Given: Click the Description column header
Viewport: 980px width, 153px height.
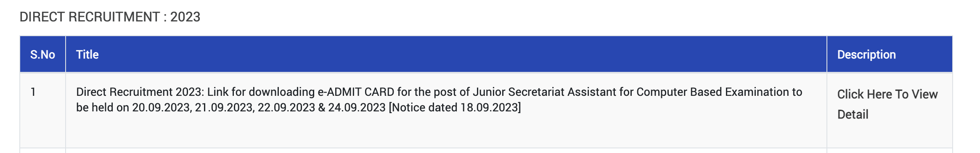Looking at the screenshot, I should (866, 55).
